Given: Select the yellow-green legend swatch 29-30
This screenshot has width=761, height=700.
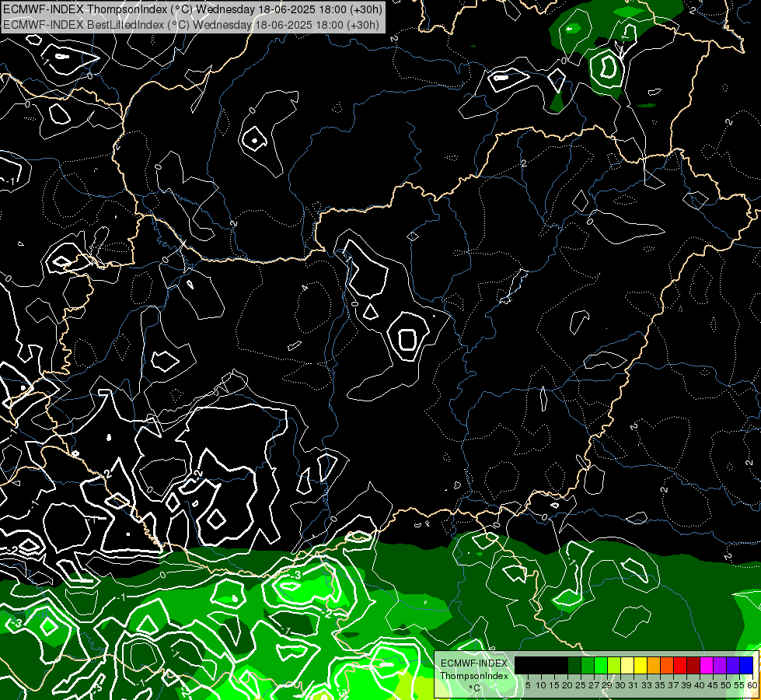Looking at the screenshot, I should click(614, 665).
